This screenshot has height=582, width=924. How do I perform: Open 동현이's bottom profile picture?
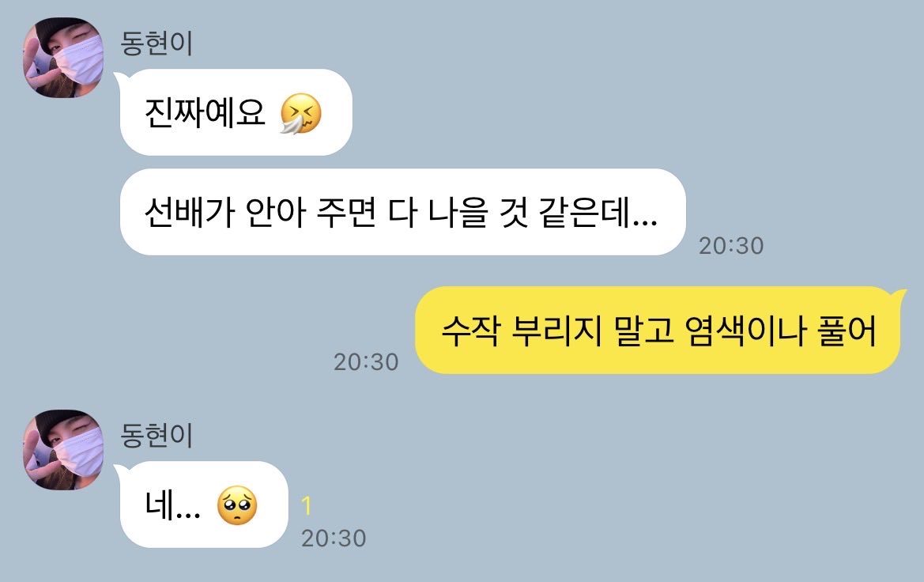[x=63, y=450]
